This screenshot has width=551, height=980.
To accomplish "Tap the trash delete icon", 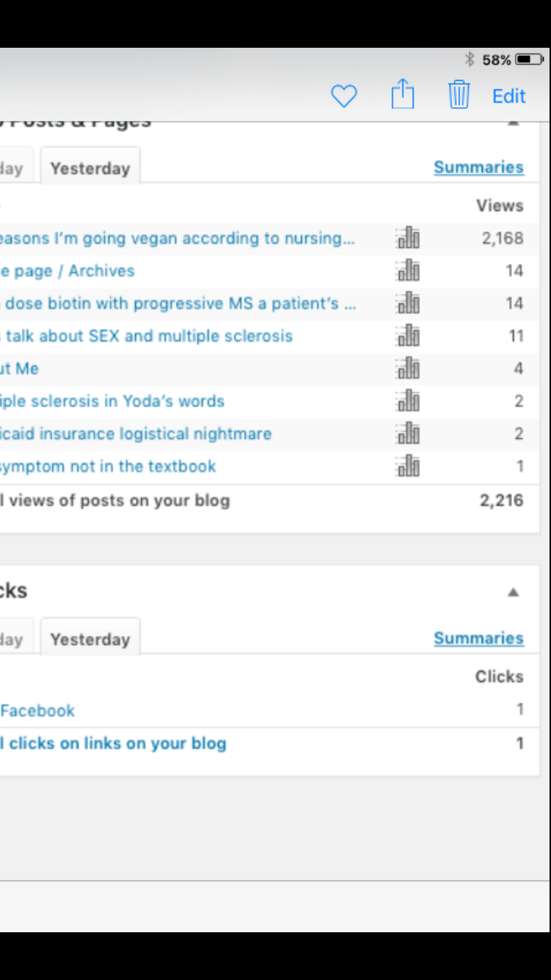I will pos(458,96).
